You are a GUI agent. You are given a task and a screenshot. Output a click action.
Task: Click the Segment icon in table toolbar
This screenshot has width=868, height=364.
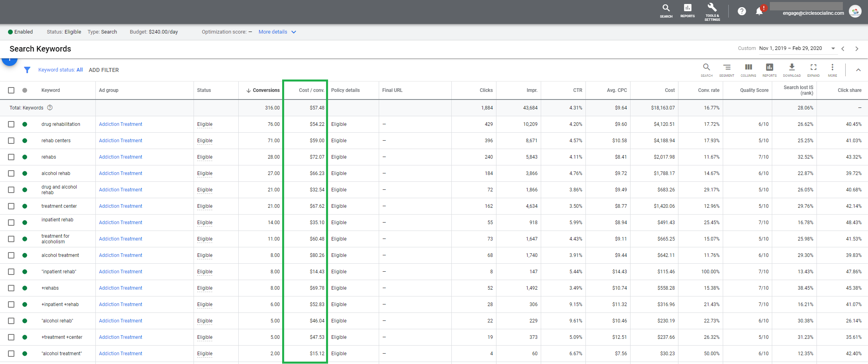point(727,70)
